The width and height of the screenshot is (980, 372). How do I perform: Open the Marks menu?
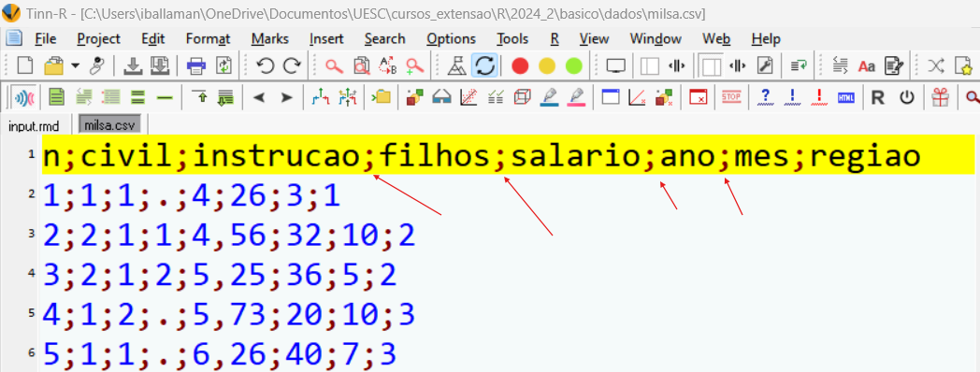[x=270, y=38]
